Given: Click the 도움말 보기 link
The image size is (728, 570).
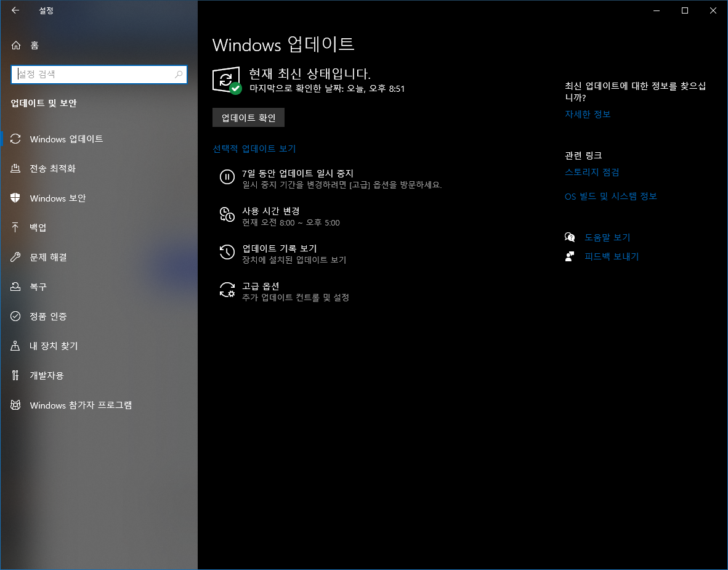Looking at the screenshot, I should (607, 237).
